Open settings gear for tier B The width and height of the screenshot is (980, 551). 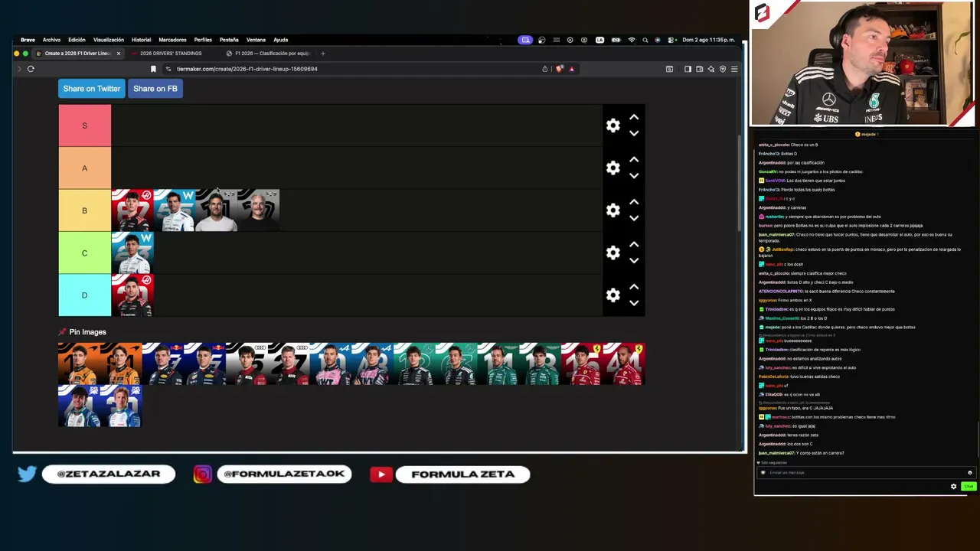click(613, 210)
